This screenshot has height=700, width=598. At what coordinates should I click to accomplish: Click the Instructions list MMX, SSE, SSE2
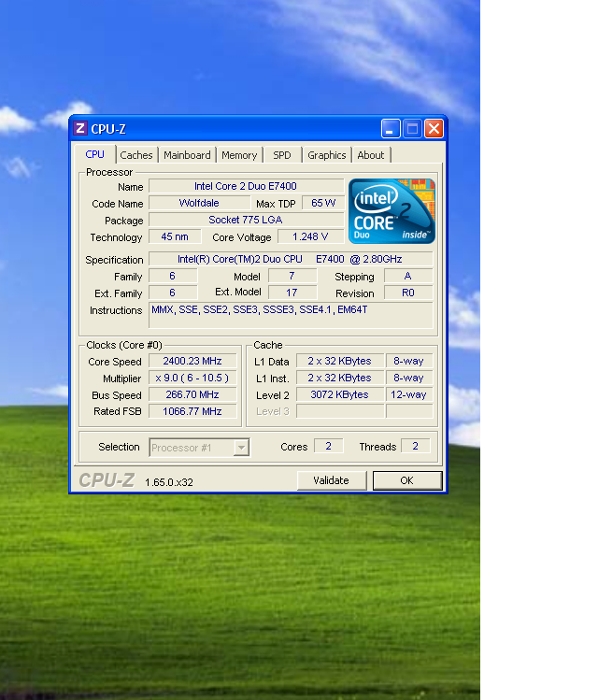click(290, 315)
